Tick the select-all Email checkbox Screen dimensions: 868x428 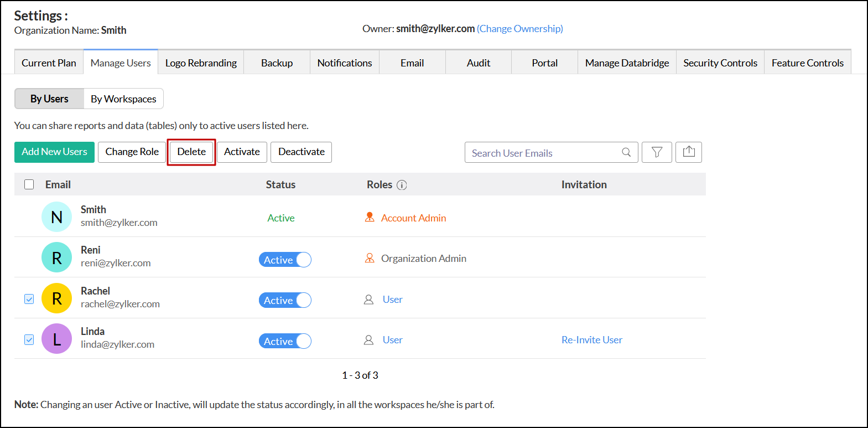[29, 184]
